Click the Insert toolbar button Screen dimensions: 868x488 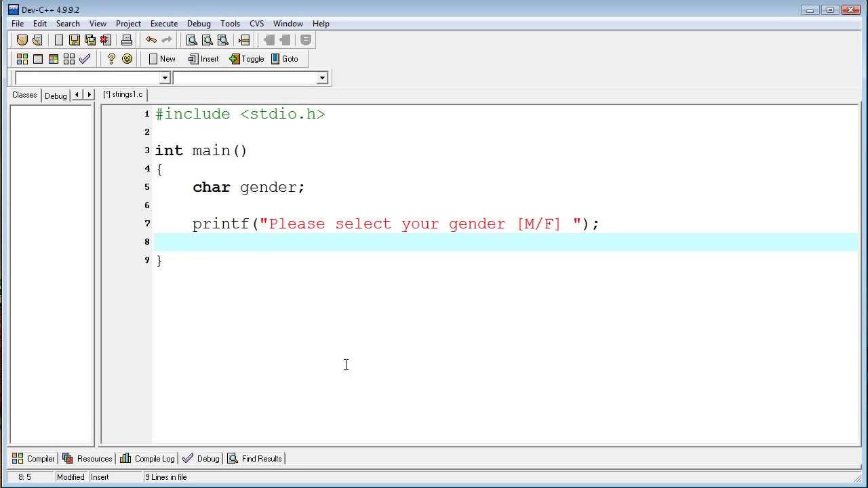(x=203, y=59)
